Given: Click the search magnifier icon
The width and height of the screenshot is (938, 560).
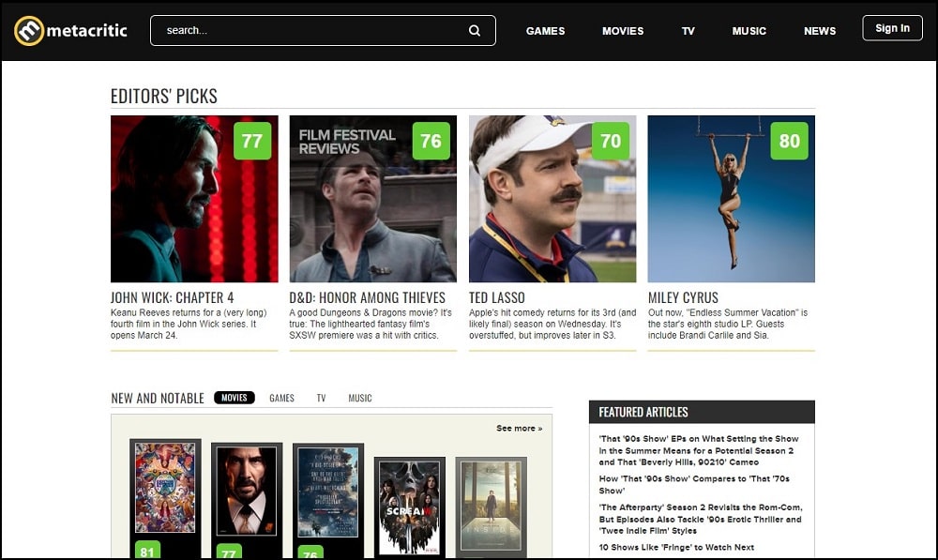Looking at the screenshot, I should point(475,31).
